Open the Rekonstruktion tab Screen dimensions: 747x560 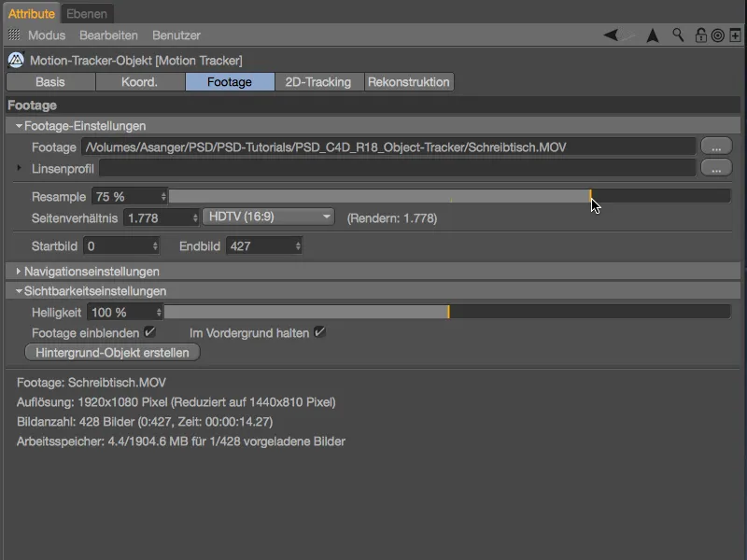(409, 82)
